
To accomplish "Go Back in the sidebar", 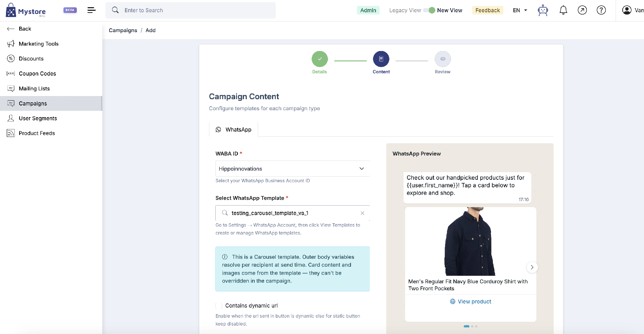I will [19, 29].
